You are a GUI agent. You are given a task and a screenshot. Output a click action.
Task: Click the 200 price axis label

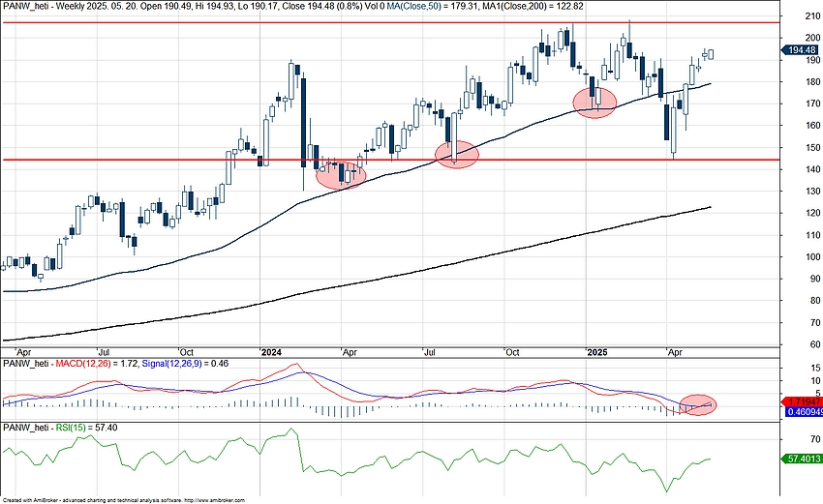point(812,38)
